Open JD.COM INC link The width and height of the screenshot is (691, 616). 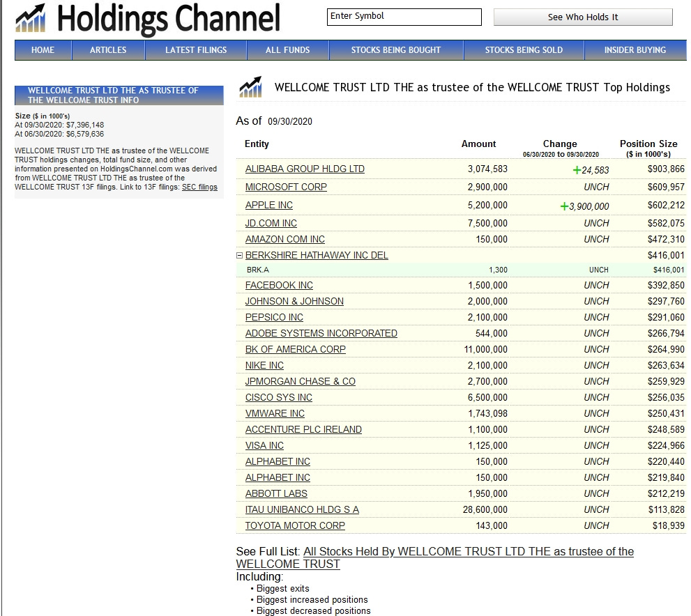tap(271, 223)
